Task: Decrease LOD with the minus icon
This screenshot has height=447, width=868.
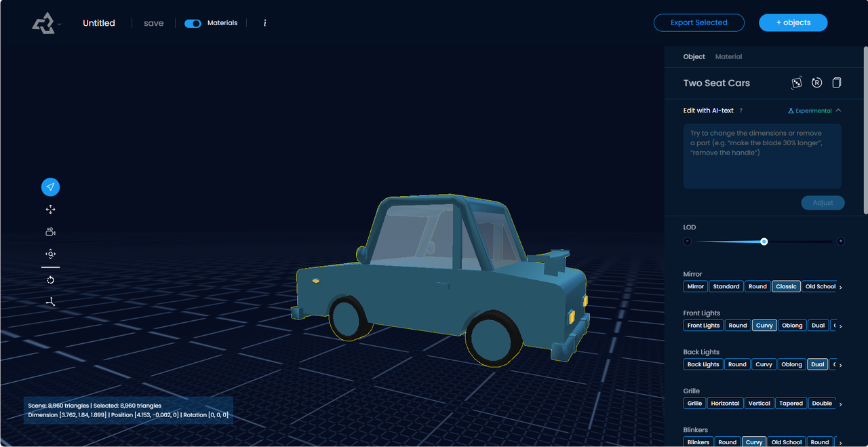Action: click(688, 241)
